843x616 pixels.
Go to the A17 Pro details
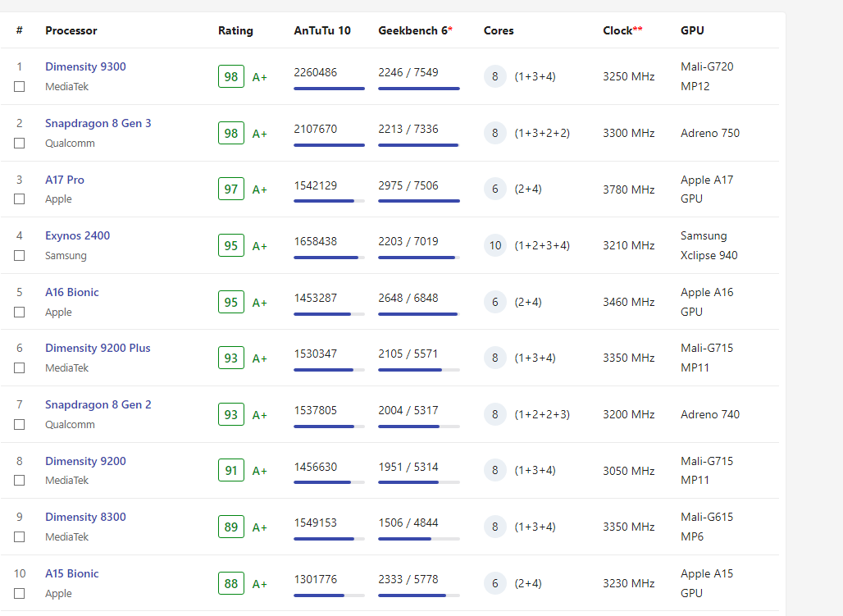click(65, 180)
